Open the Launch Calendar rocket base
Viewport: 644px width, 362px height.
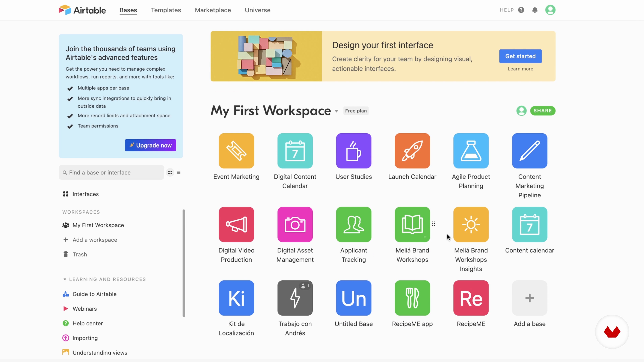(412, 151)
